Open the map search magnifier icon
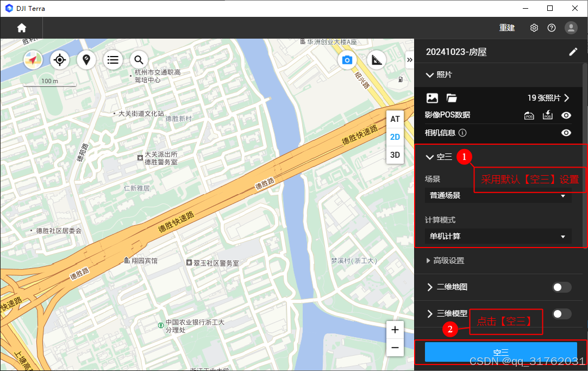 pos(139,60)
